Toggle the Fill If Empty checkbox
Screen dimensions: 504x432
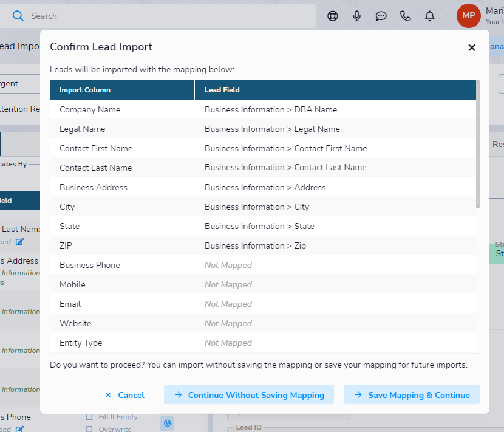tap(89, 417)
